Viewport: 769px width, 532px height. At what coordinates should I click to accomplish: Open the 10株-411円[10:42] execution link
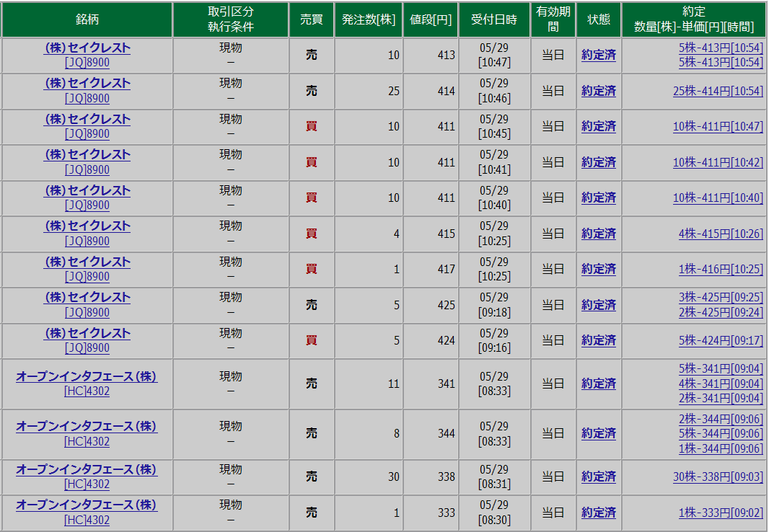tap(718, 162)
